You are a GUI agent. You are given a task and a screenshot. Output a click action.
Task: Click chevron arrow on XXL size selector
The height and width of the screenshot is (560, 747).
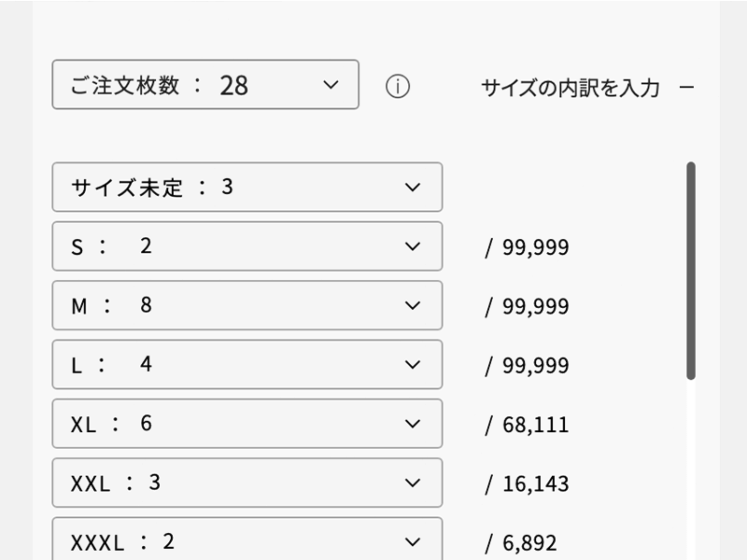(x=413, y=483)
